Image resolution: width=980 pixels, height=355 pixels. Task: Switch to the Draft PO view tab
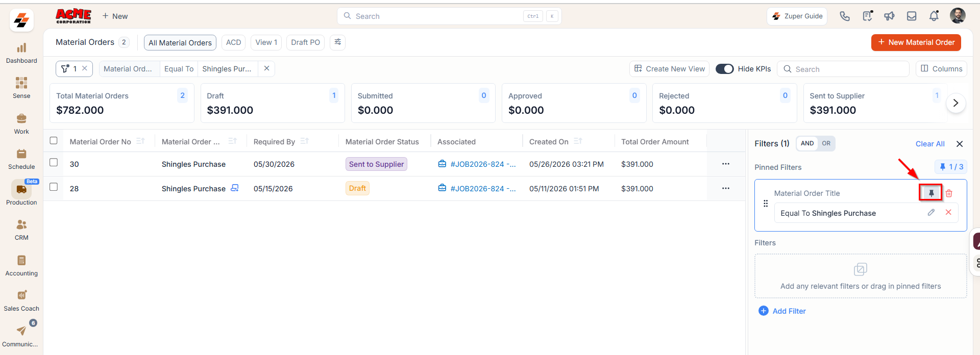coord(305,42)
